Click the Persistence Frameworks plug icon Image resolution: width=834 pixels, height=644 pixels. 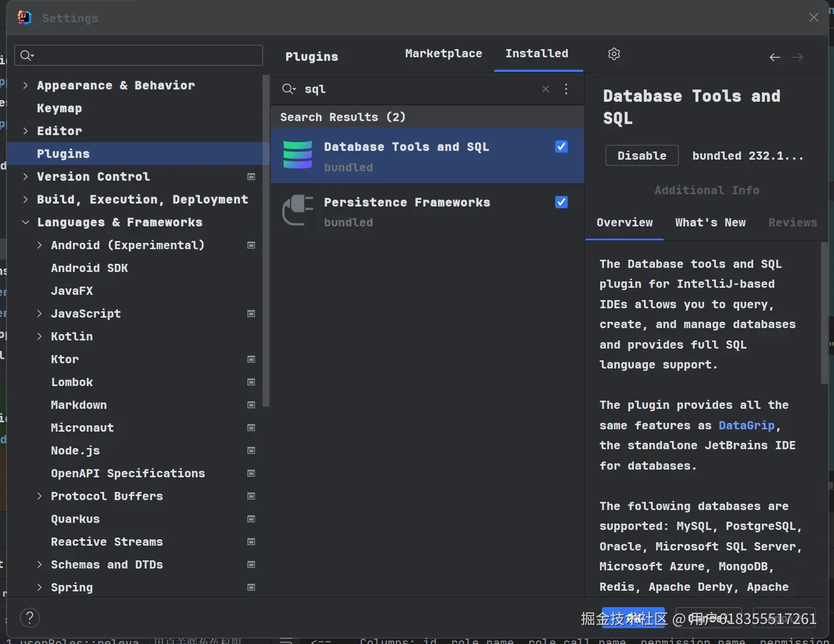tap(298, 211)
